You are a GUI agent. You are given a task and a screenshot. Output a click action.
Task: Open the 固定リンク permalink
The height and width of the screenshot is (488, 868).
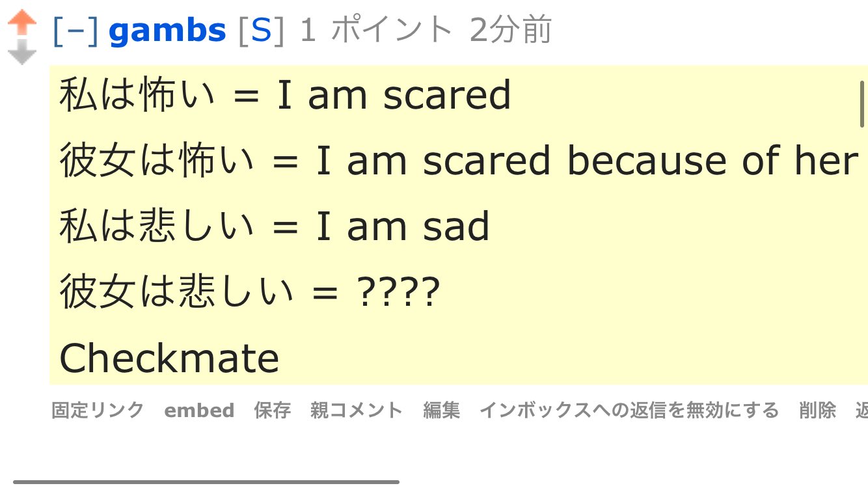(98, 411)
